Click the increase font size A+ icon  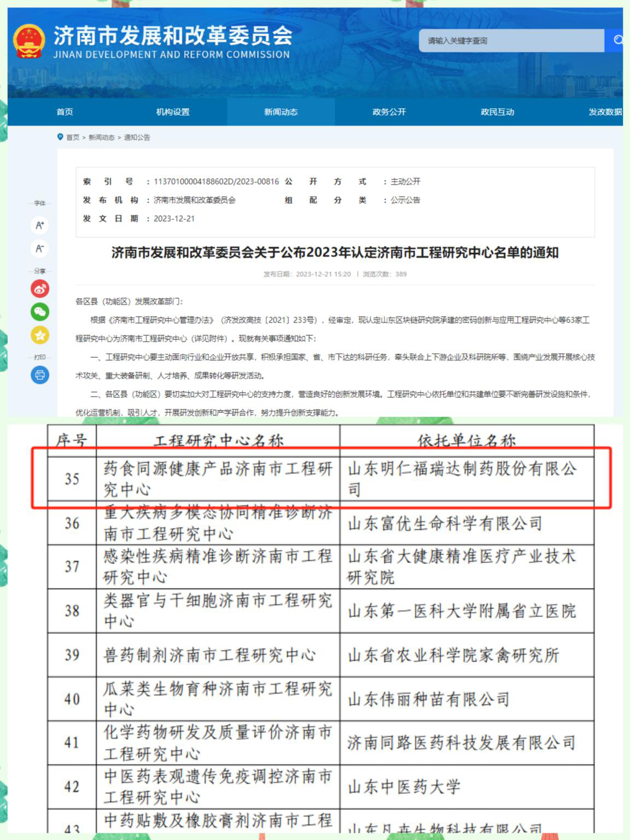[40, 225]
